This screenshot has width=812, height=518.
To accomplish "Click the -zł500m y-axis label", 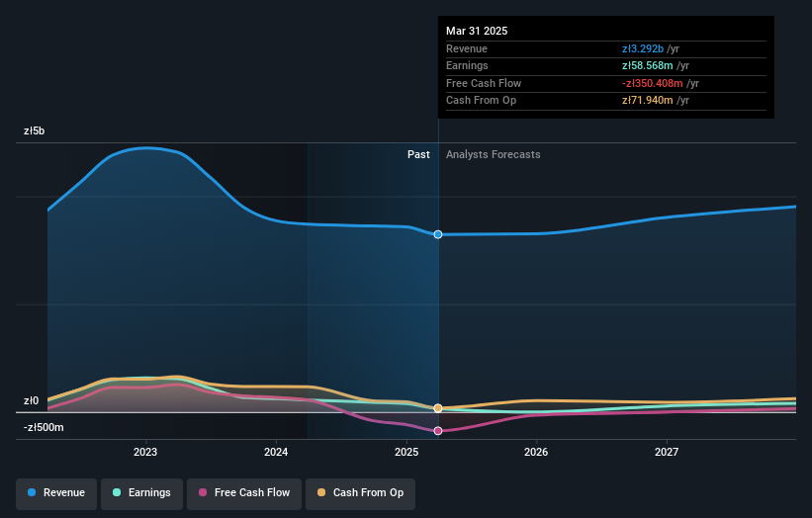I will coord(44,427).
